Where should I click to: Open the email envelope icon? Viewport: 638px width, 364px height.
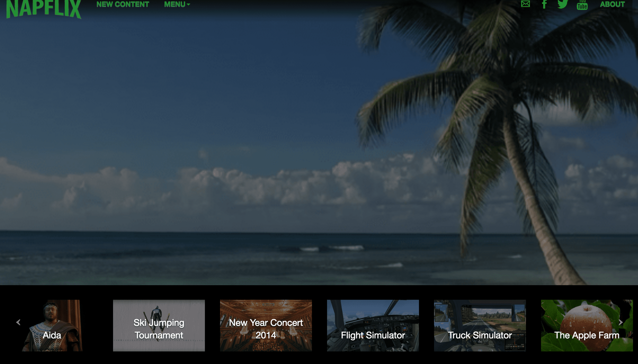[525, 4]
